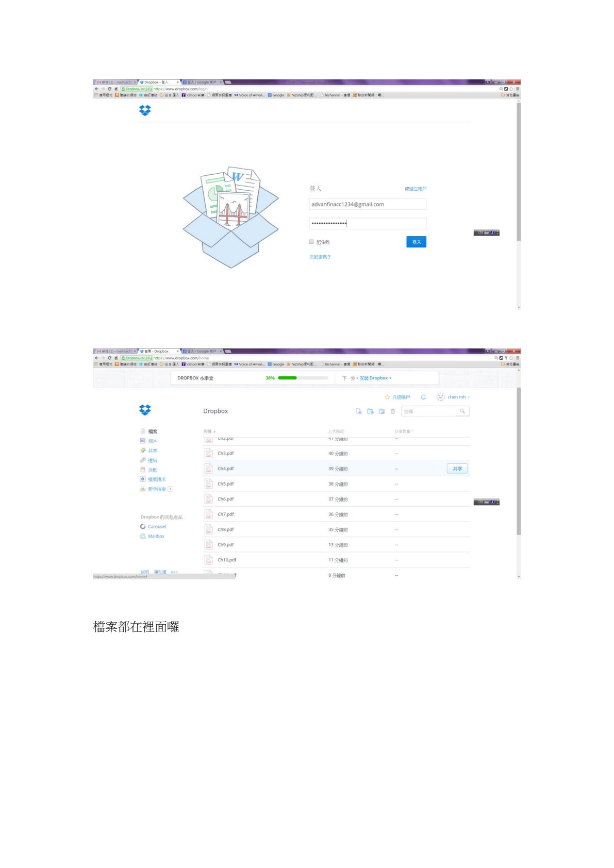Switch to the Google account tab in the login window
Image resolution: width=614 pixels, height=868 pixels.
point(202,82)
